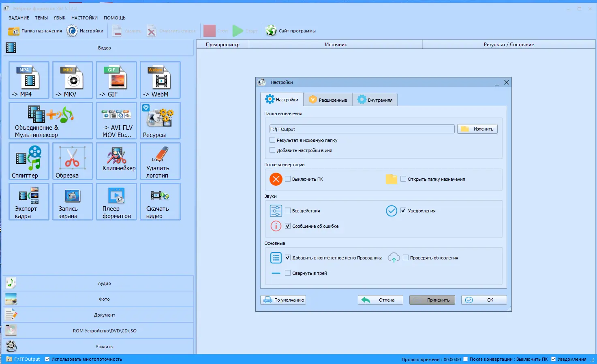
Task: Close the Настройки dialog
Action: point(506,82)
